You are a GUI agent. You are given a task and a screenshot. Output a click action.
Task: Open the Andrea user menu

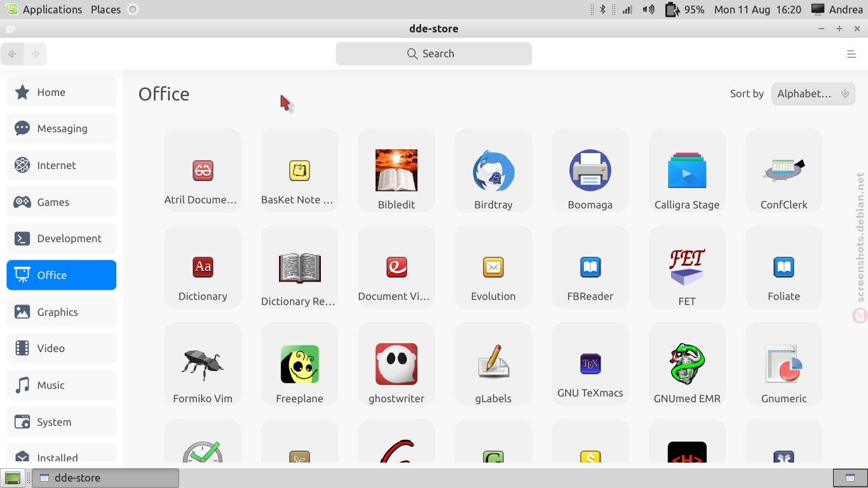[837, 10]
